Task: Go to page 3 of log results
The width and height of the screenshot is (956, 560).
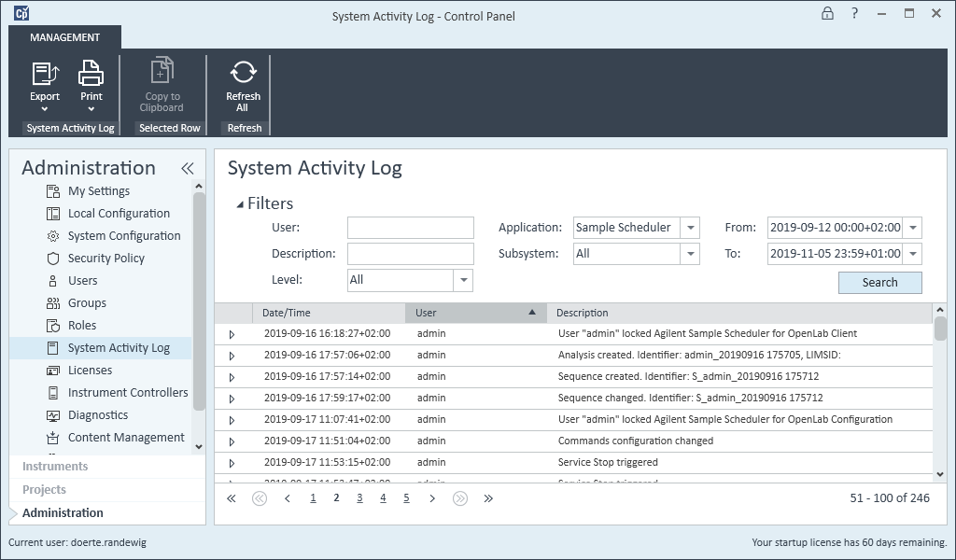Action: click(x=359, y=498)
